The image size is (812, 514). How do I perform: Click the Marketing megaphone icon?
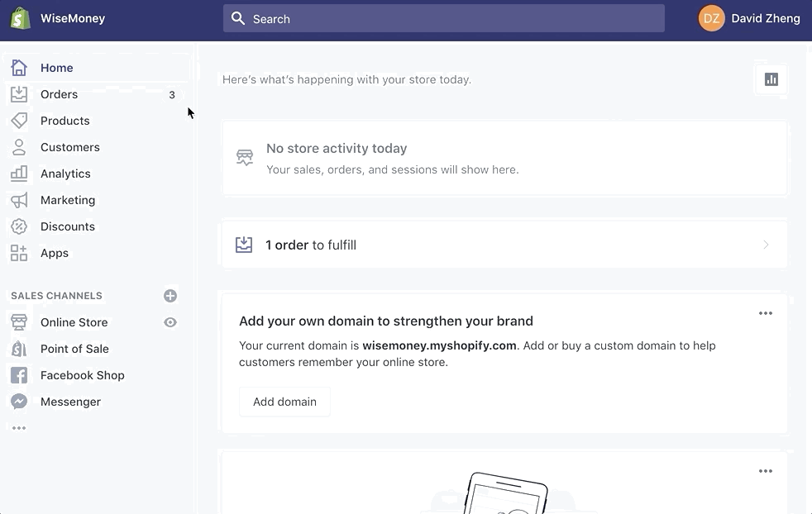click(19, 200)
